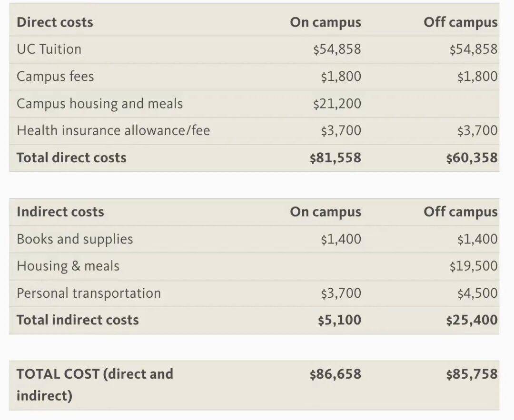Click the $81,558 on-campus direct total
Viewport: 514px width, 420px height.
pyautogui.click(x=335, y=158)
